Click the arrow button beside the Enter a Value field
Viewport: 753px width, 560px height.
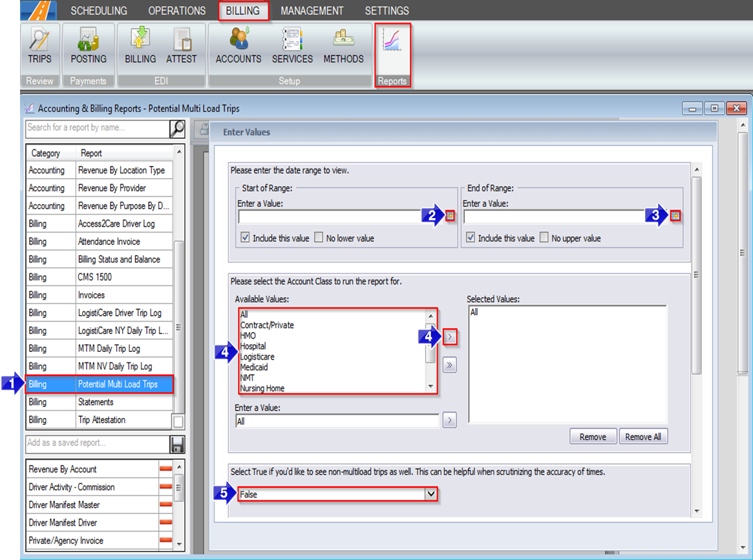coord(449,420)
